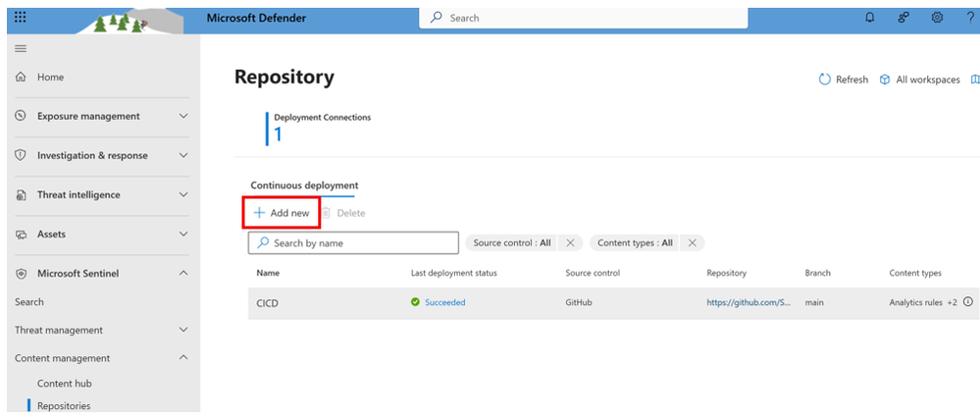Click the Exposure management compass icon
The height and width of the screenshot is (416, 980).
click(x=21, y=117)
